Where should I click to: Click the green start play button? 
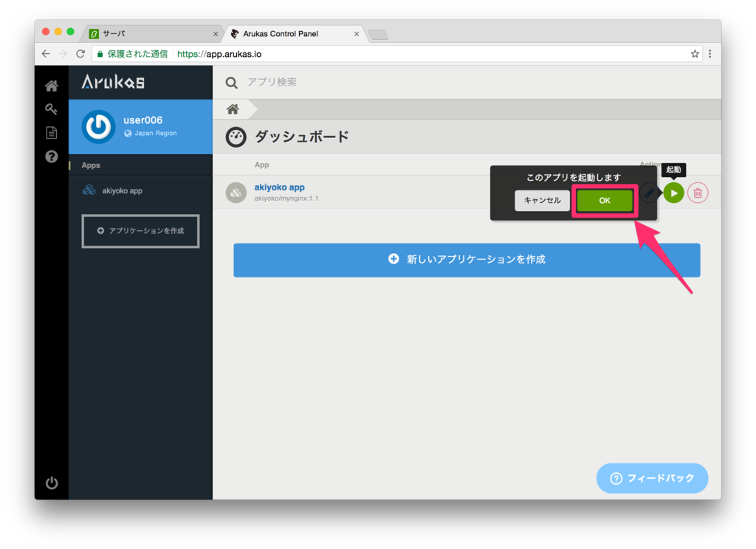673,193
